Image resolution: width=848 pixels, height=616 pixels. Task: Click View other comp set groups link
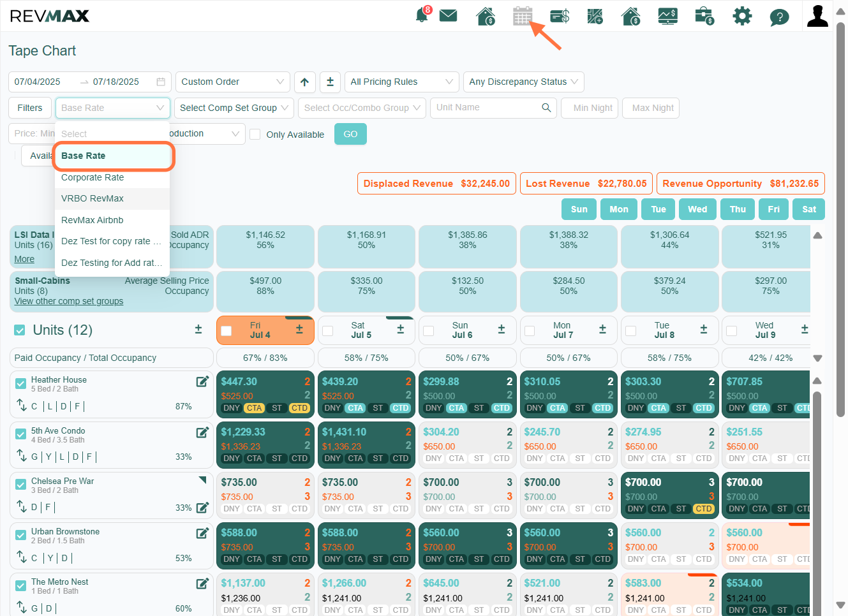(69, 301)
